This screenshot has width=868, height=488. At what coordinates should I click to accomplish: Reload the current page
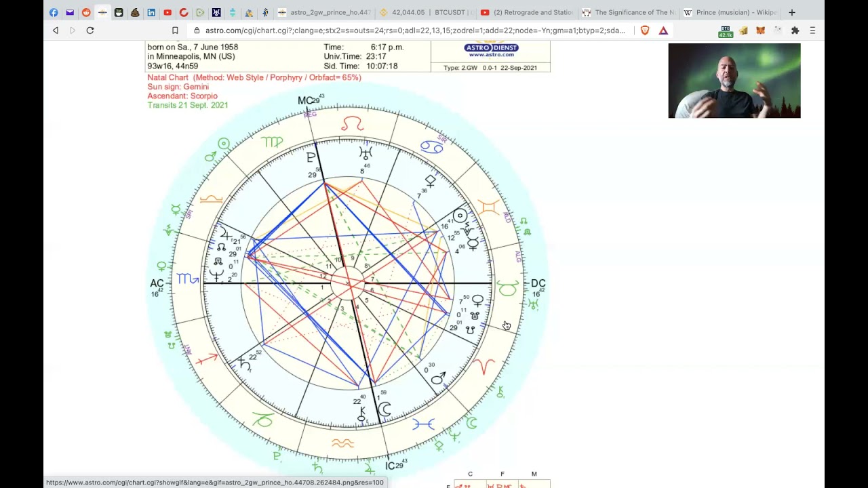pyautogui.click(x=90, y=30)
